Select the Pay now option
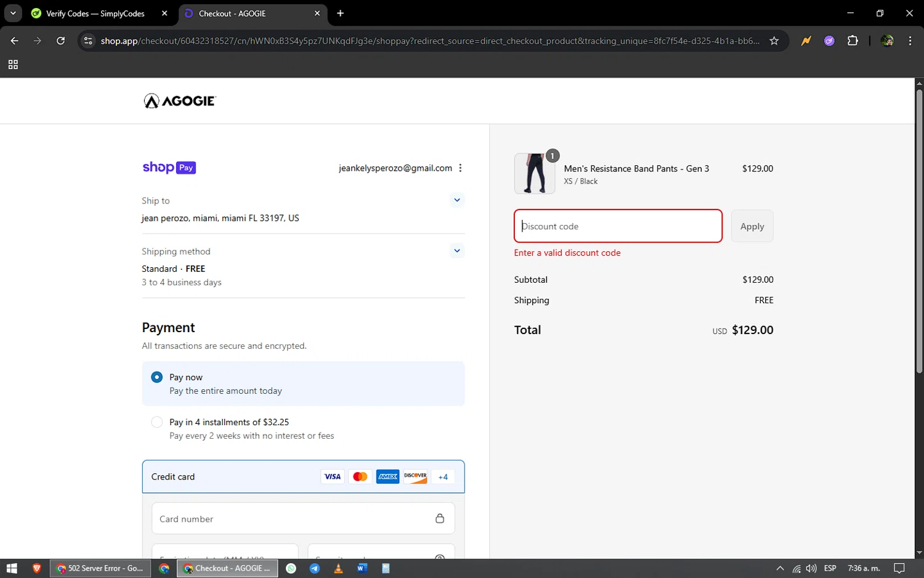Viewport: 924px width, 578px height. pyautogui.click(x=303, y=383)
